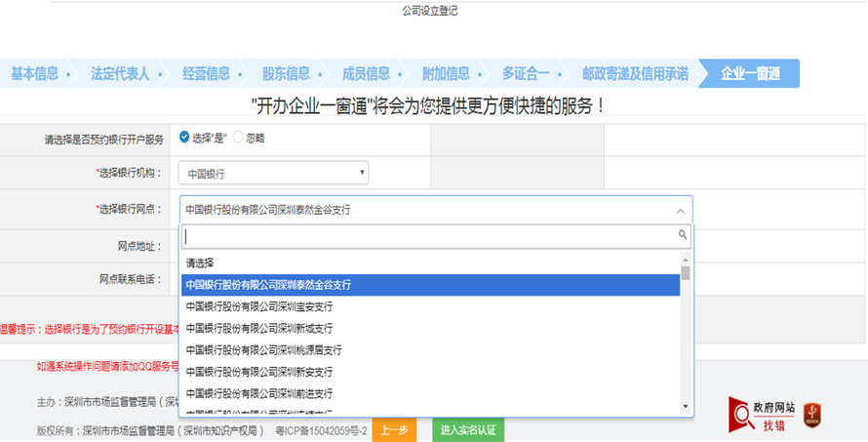Screen dimensions: 868x442
Task: Click the branch search input field
Action: (x=429, y=235)
